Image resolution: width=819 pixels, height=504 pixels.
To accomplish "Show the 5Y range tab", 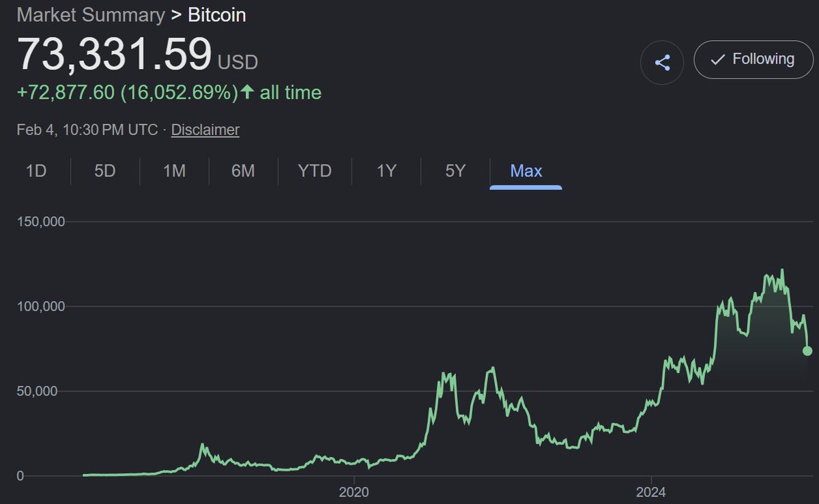I will click(455, 171).
